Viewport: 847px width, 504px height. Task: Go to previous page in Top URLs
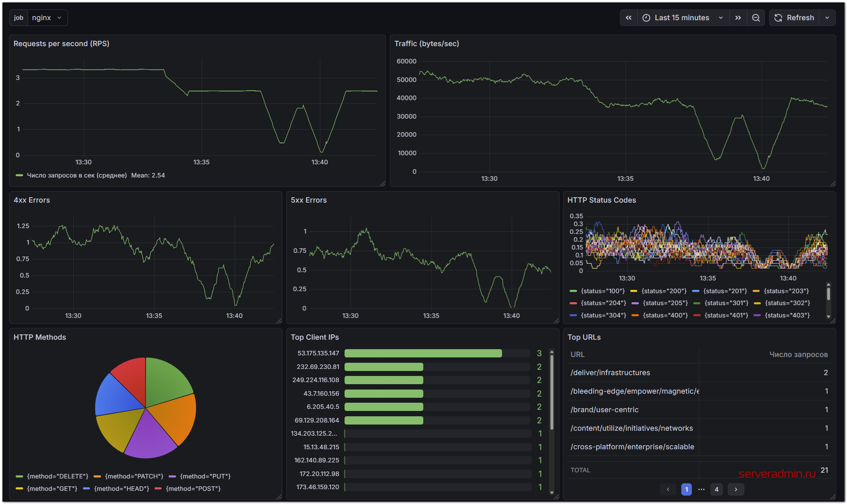(x=668, y=490)
